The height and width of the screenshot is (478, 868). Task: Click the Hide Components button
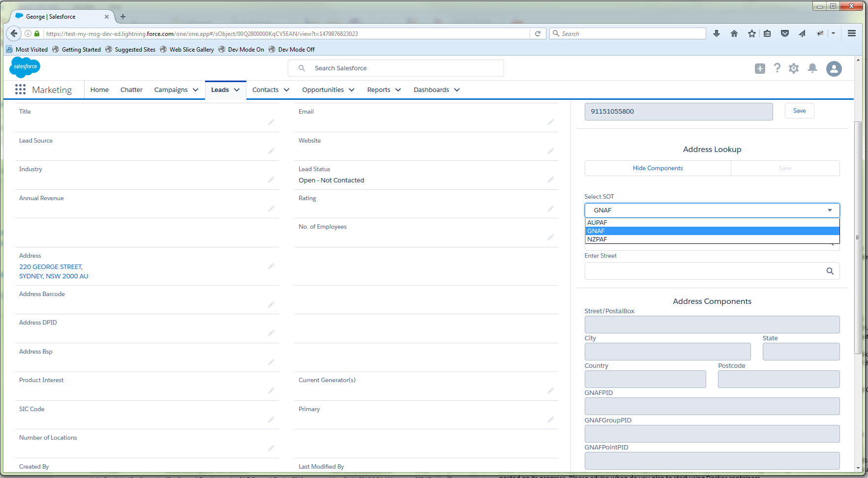[x=658, y=168]
